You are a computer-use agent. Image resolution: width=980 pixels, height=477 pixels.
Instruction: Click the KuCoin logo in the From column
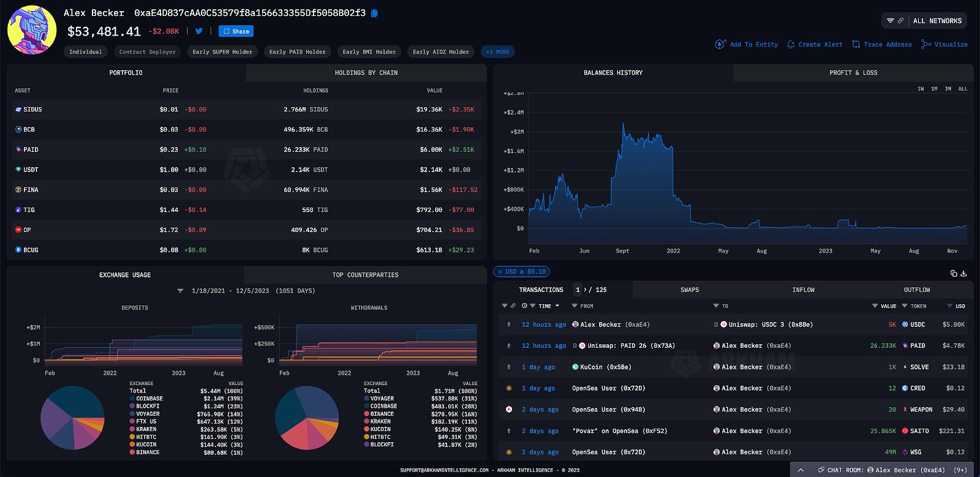coord(575,367)
